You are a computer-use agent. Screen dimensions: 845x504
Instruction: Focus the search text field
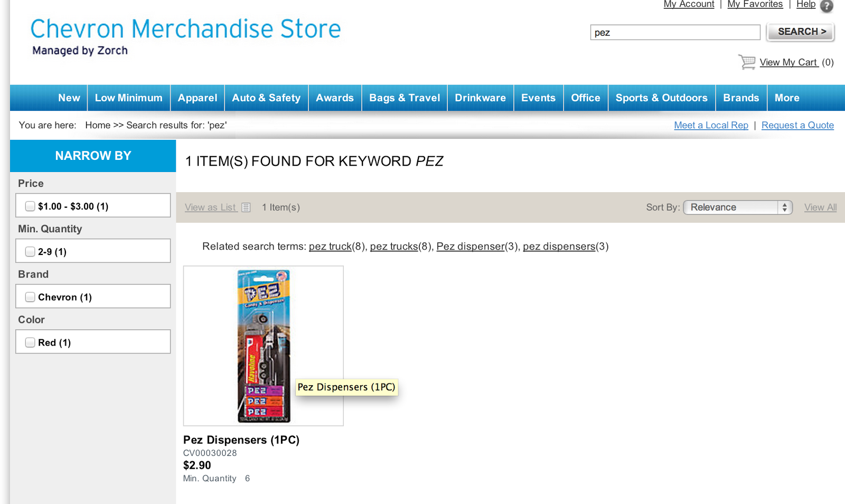(675, 32)
